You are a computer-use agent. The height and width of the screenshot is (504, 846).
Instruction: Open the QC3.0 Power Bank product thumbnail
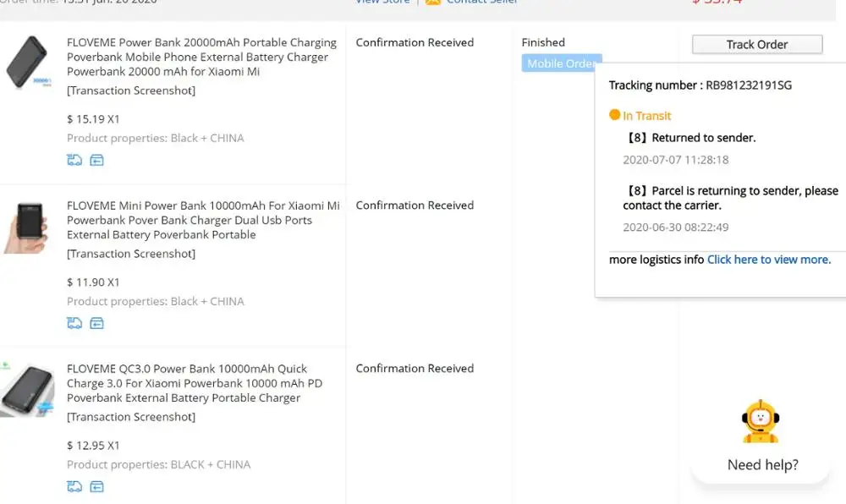click(x=27, y=390)
